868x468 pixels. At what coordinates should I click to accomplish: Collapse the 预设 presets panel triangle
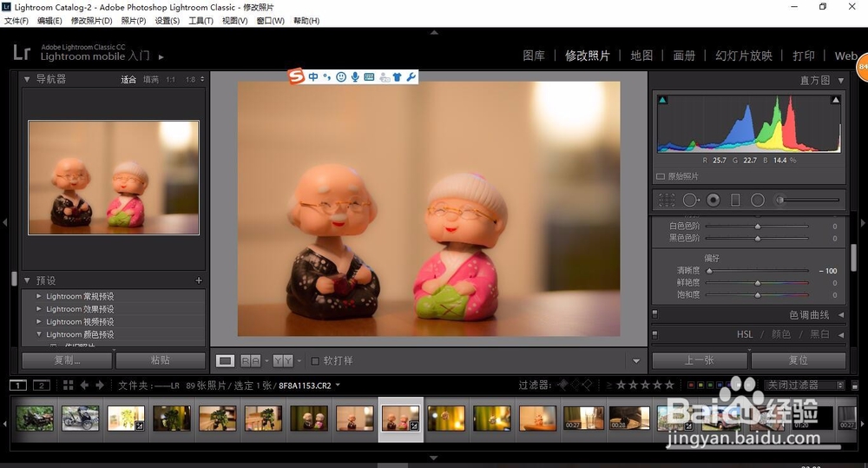click(x=27, y=280)
